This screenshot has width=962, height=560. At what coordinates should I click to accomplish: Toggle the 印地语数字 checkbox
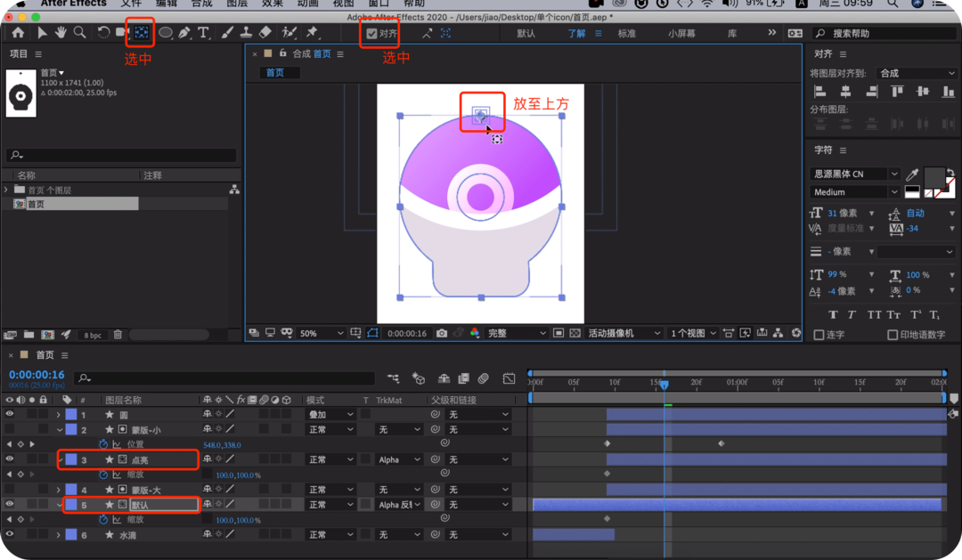893,334
